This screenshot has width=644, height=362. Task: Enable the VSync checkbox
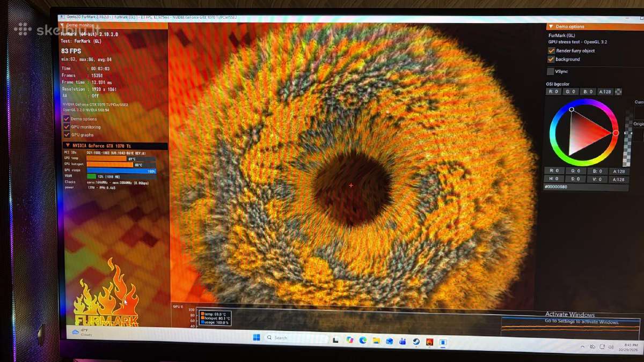[551, 71]
